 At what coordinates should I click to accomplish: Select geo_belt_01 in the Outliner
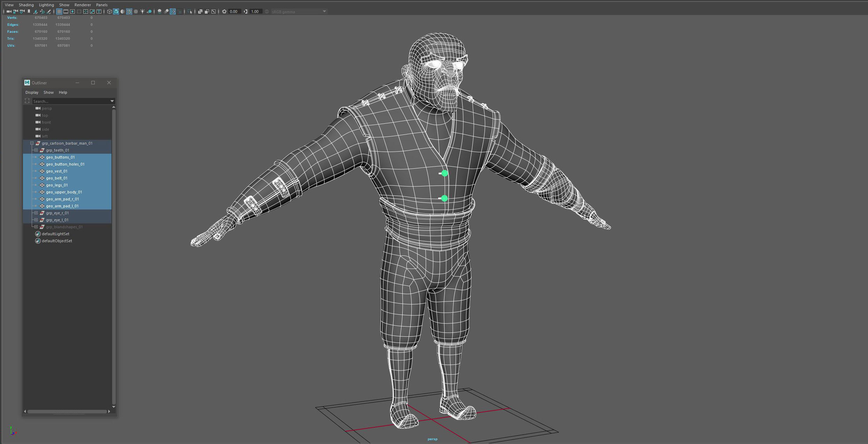point(56,178)
